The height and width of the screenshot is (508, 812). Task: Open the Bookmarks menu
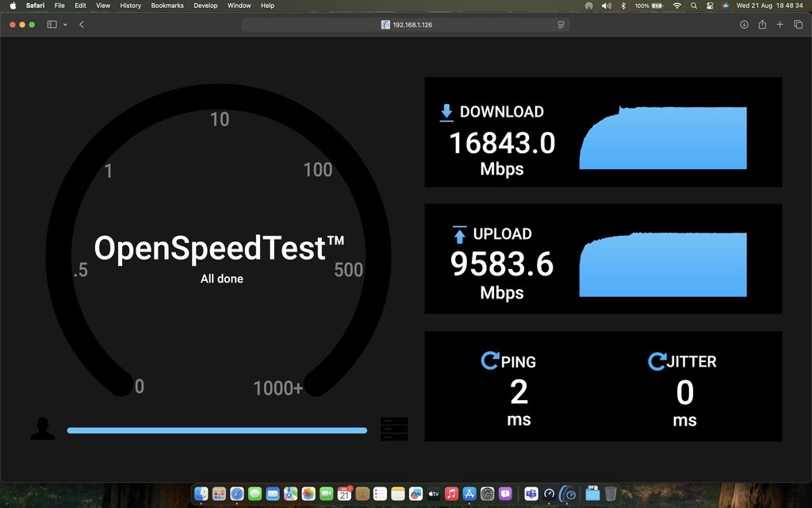pyautogui.click(x=167, y=6)
